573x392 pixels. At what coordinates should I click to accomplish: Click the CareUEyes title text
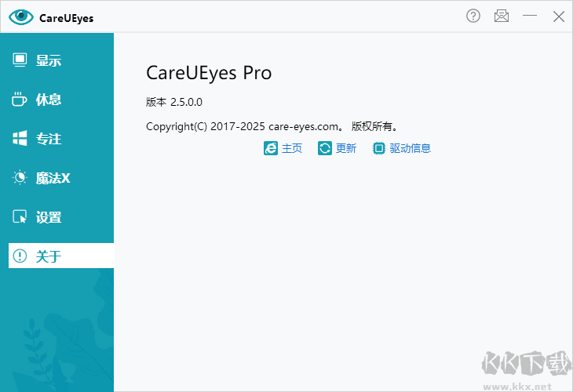point(66,18)
